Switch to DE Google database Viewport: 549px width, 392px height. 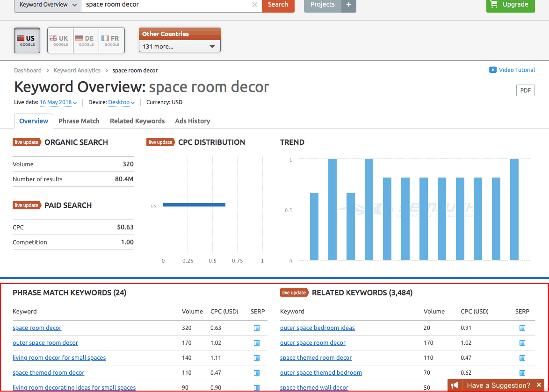[x=86, y=40]
